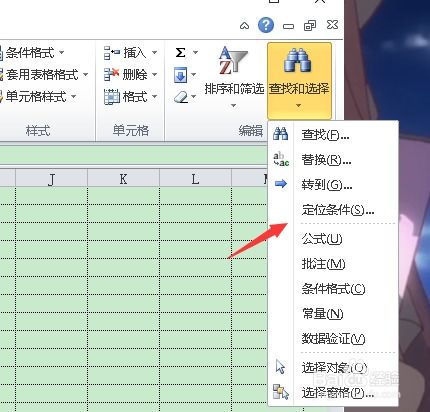Select column L header
Screen dimensions: 430x412
[195, 179]
